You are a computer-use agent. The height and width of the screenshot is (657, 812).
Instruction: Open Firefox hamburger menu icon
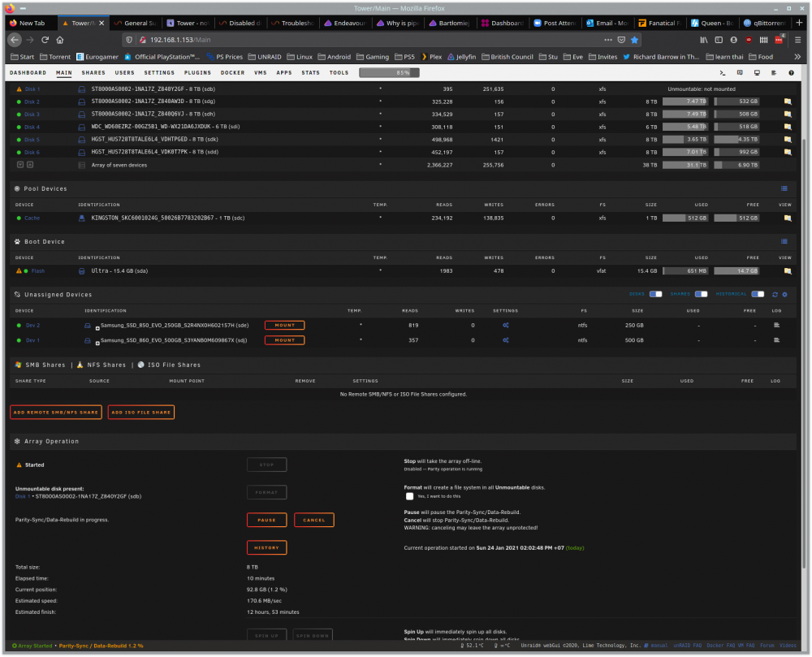coord(797,40)
